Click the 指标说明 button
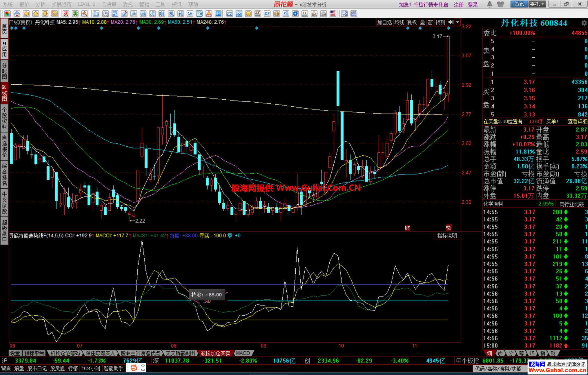This screenshot has height=375, width=588. tap(447, 236)
